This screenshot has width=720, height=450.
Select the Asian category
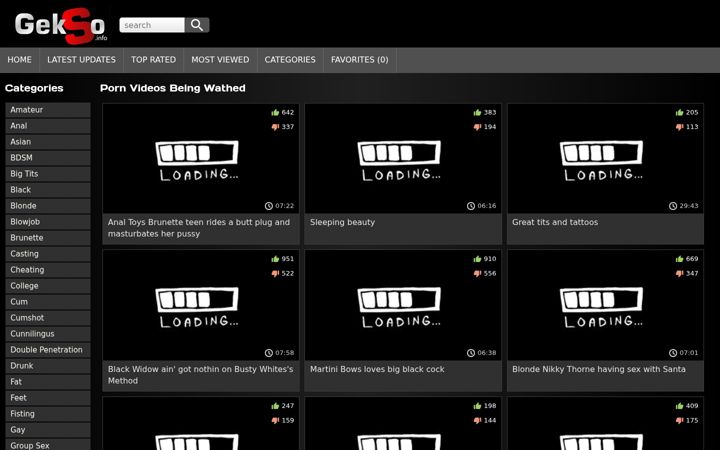click(48, 142)
